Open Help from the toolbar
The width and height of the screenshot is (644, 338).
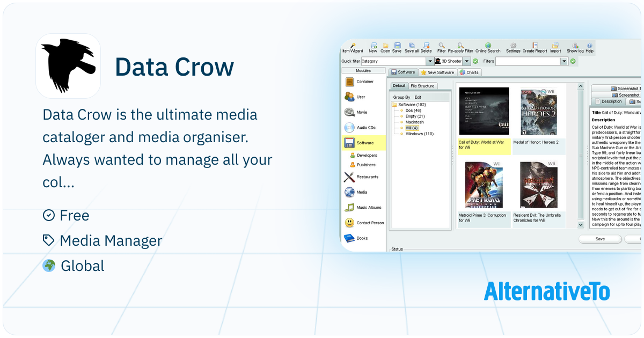(590, 48)
